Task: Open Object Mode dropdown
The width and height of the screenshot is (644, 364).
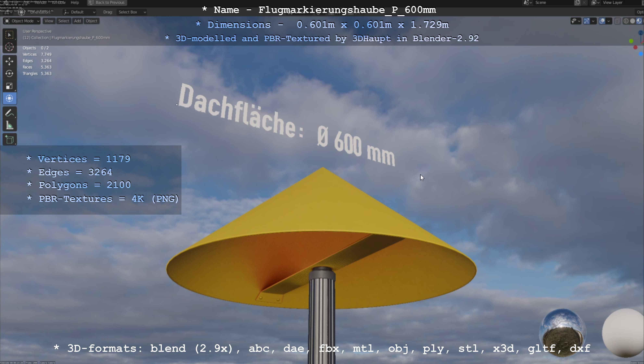Action: pos(22,21)
